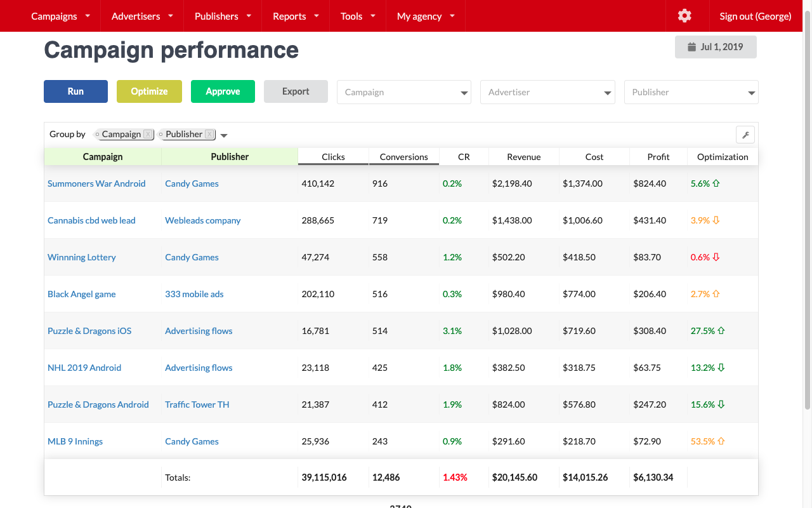Remove the Publisher group-by tag
The height and width of the screenshot is (508, 812).
(x=209, y=134)
